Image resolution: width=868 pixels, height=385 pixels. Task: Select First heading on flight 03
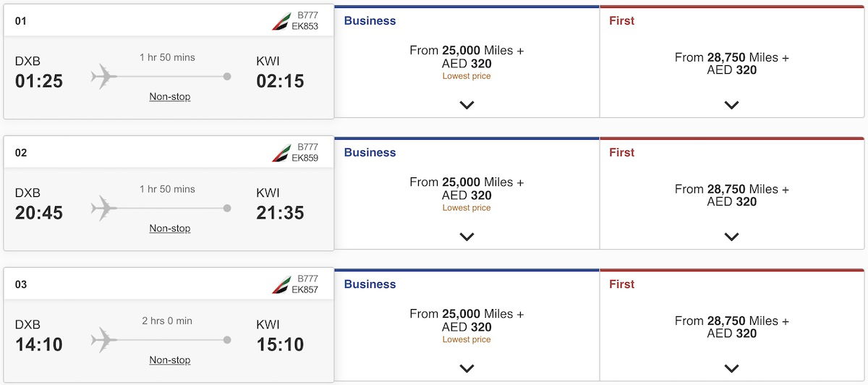click(621, 284)
